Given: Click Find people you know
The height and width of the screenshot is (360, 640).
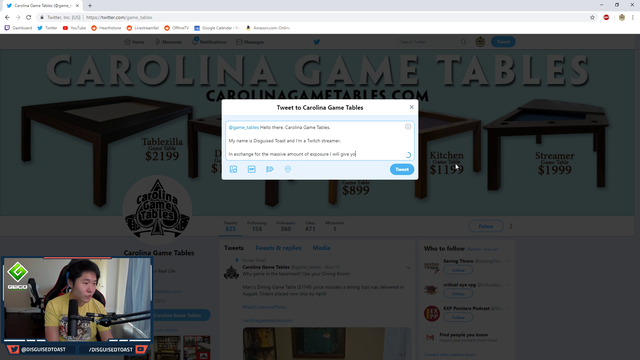Looking at the screenshot, I should click(463, 335).
